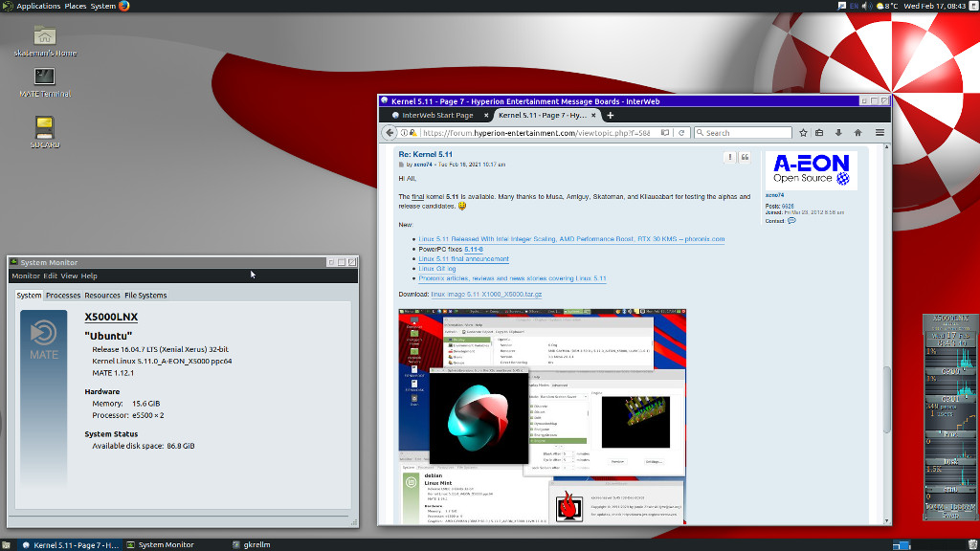Quote the post using the quote icon

tap(745, 158)
